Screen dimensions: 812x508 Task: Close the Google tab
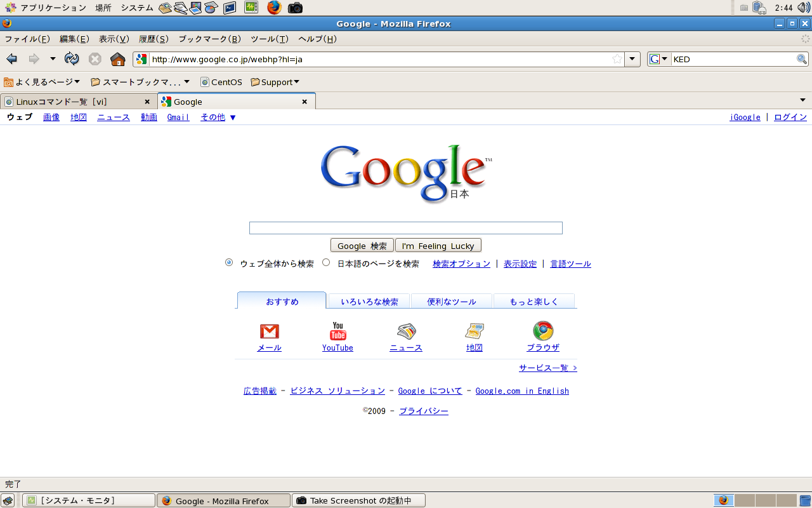304,102
